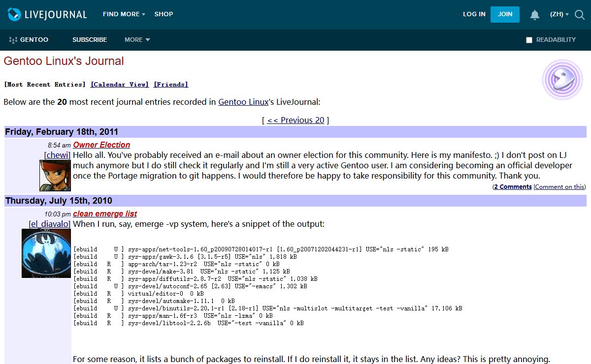Click the virtual/editor-0 ebuild line
591x364 pixels.
(x=138, y=294)
